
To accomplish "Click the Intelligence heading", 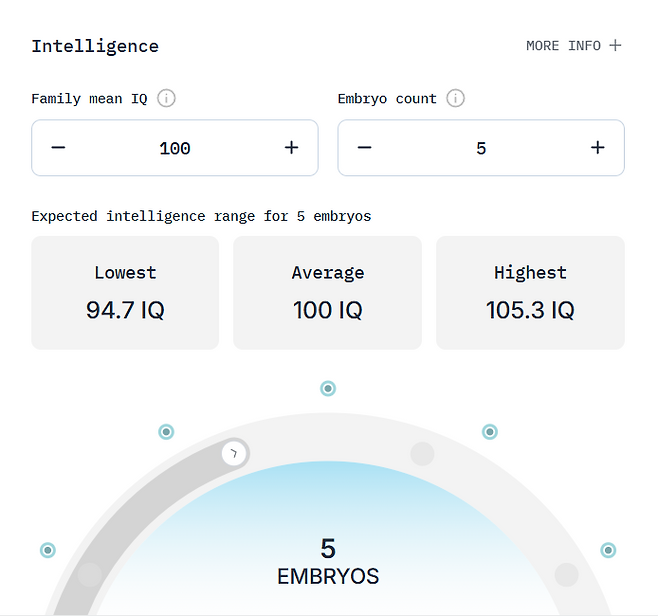I will pyautogui.click(x=95, y=47).
